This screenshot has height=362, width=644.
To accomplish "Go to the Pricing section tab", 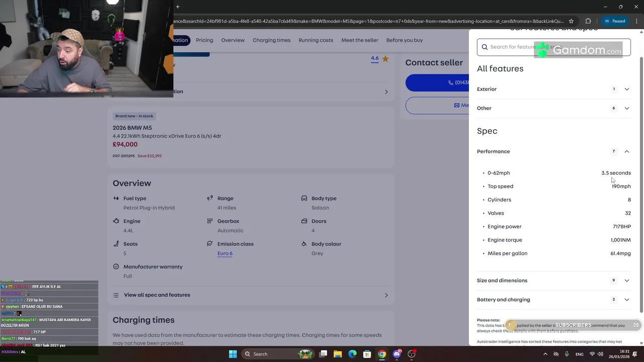I will point(204,40).
